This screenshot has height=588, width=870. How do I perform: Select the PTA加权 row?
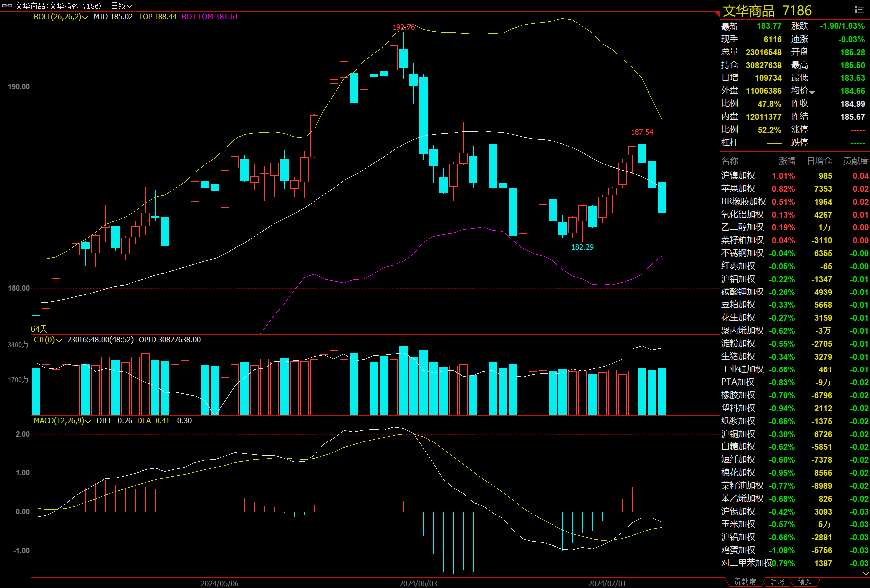point(795,382)
